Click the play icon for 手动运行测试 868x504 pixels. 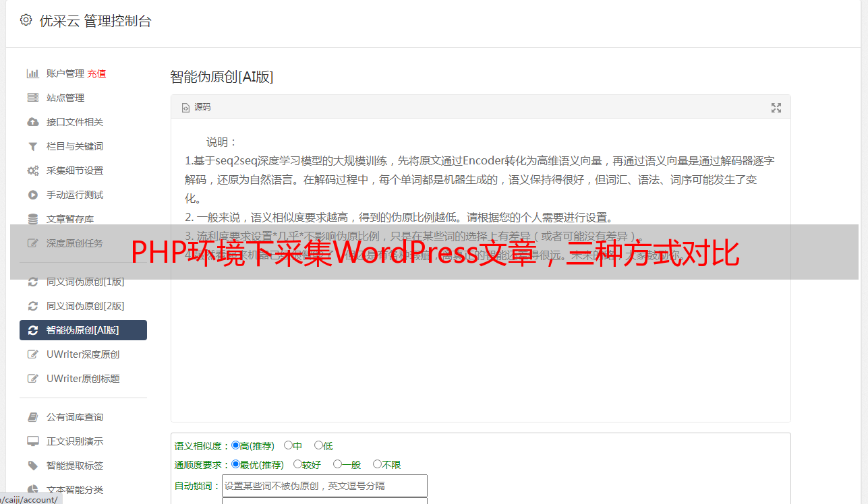[32, 195]
